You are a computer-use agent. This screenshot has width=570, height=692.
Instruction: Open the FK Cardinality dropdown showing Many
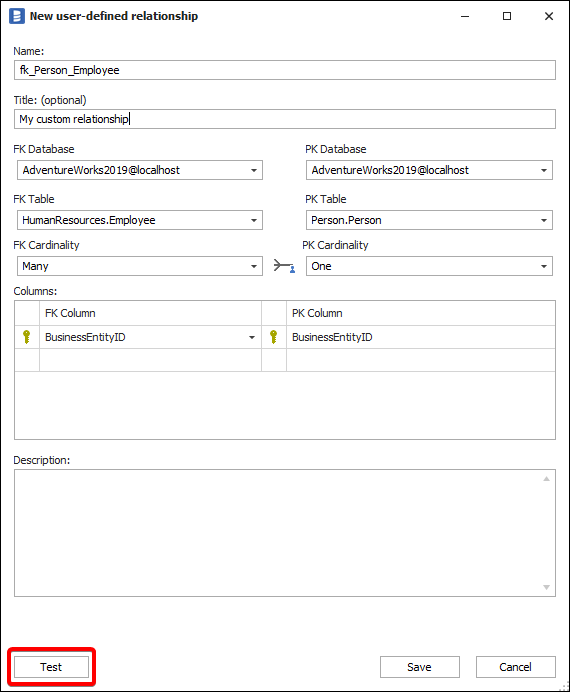click(140, 266)
